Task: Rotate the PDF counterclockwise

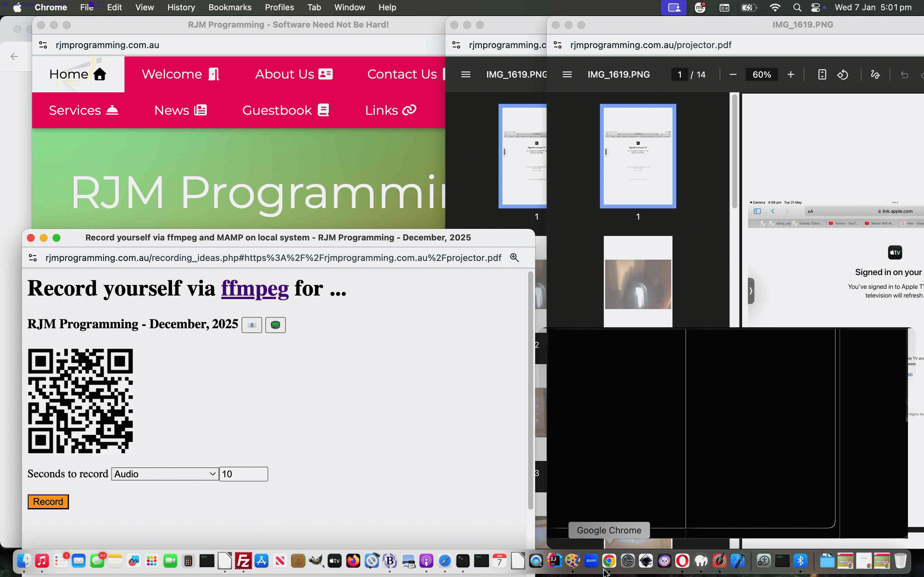Action: click(x=843, y=74)
